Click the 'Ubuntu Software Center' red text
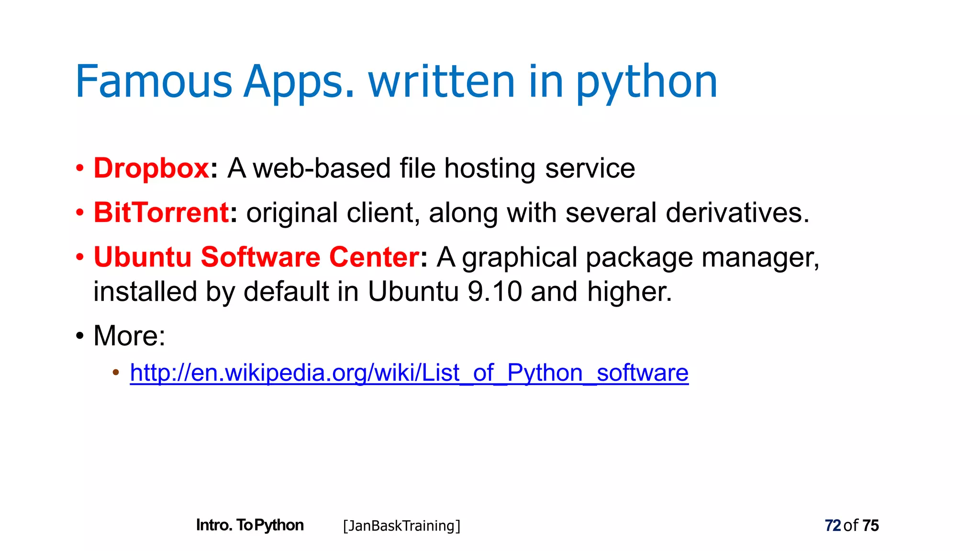 256,257
